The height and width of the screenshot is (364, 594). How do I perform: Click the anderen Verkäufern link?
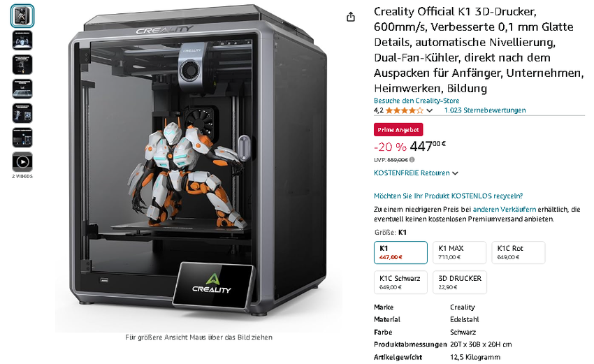click(505, 209)
